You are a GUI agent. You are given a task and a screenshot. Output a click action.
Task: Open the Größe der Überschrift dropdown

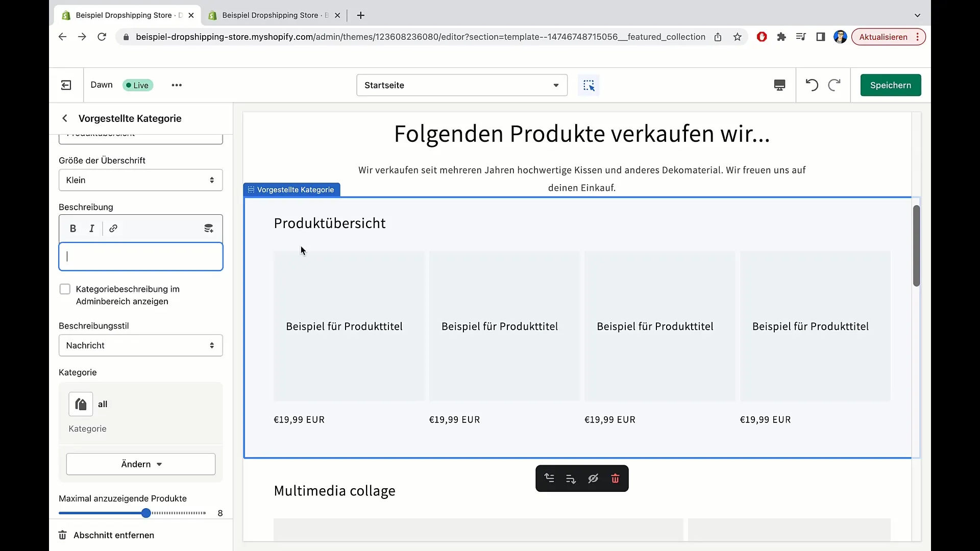coord(141,180)
